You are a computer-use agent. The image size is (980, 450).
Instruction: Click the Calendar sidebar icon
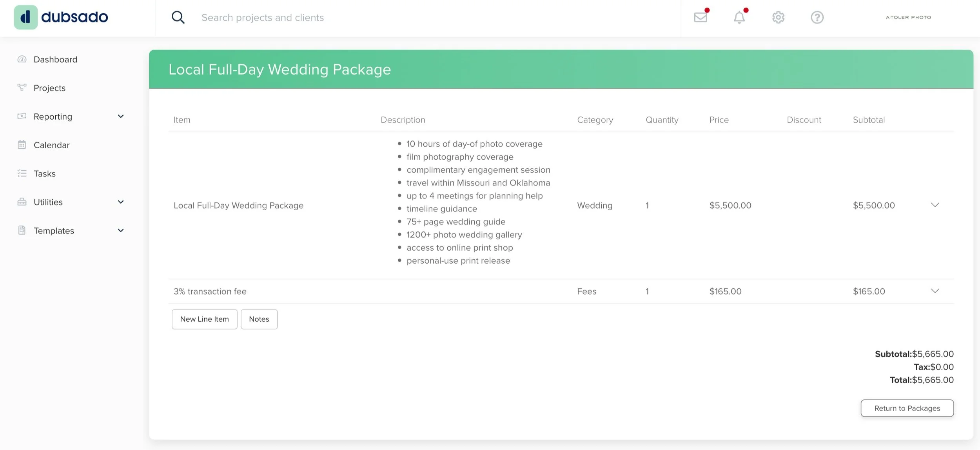tap(22, 145)
